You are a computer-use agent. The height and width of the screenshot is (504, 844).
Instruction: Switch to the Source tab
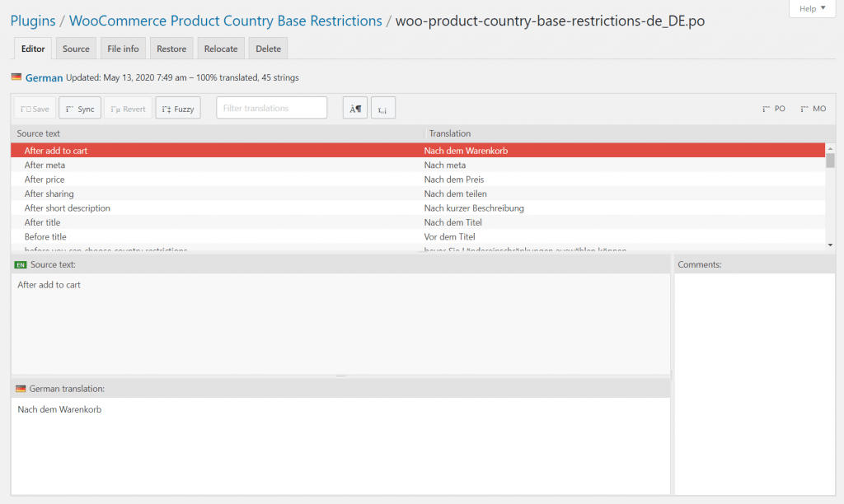point(76,49)
